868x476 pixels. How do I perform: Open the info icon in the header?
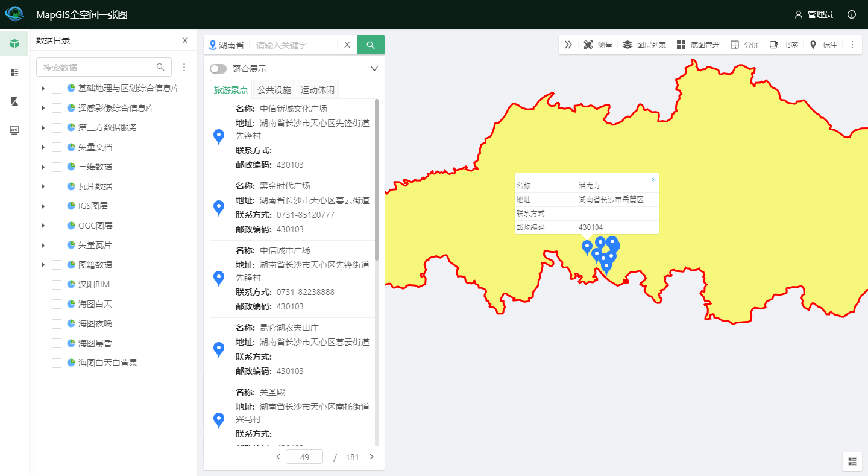[852, 14]
